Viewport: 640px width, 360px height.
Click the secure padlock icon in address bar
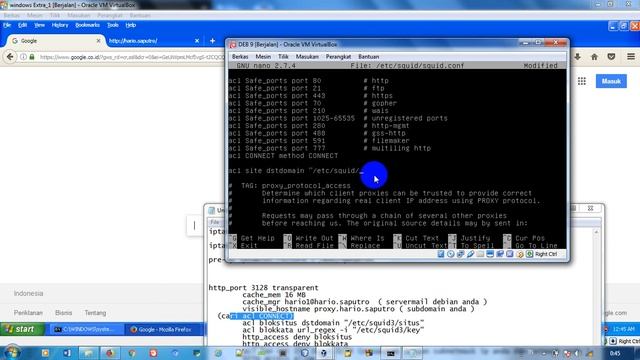pos(32,57)
